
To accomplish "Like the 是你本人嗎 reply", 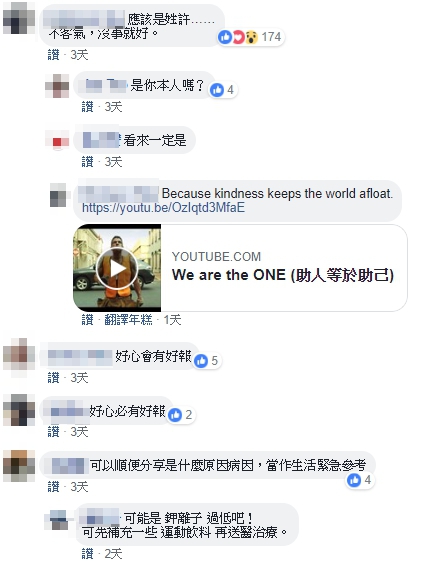I will (87, 107).
